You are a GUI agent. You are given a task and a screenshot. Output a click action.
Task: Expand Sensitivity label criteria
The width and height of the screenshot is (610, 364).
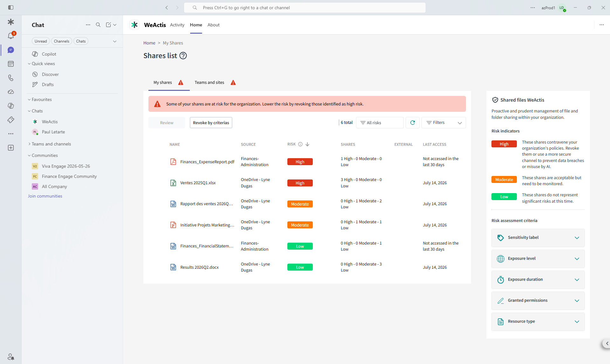click(538, 238)
